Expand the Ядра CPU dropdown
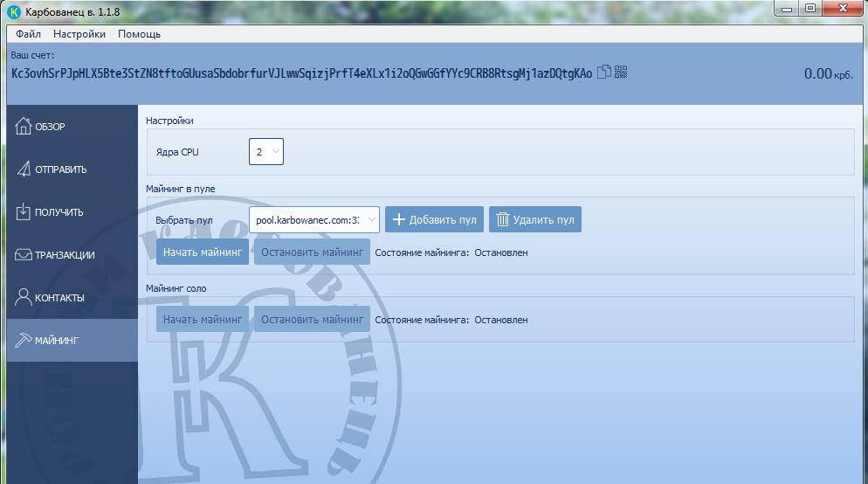 pos(266,152)
